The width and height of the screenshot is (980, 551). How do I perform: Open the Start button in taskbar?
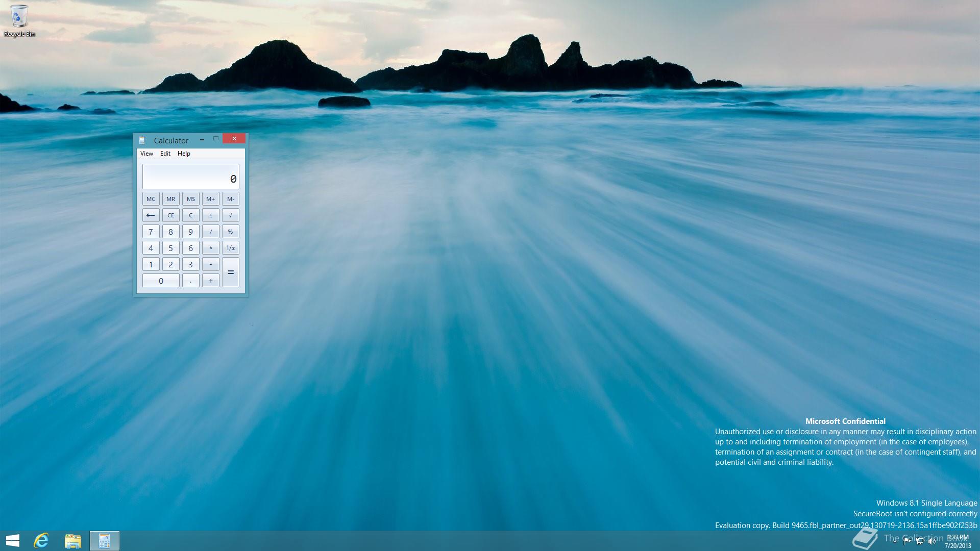click(x=13, y=541)
